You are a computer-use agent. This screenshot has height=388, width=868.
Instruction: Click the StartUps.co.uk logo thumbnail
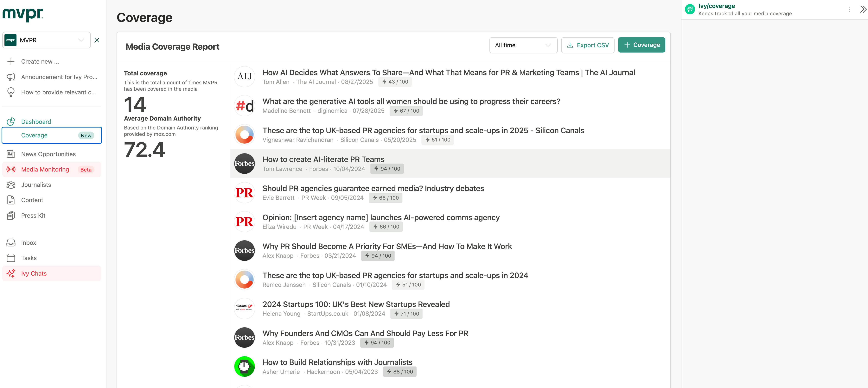tap(244, 308)
